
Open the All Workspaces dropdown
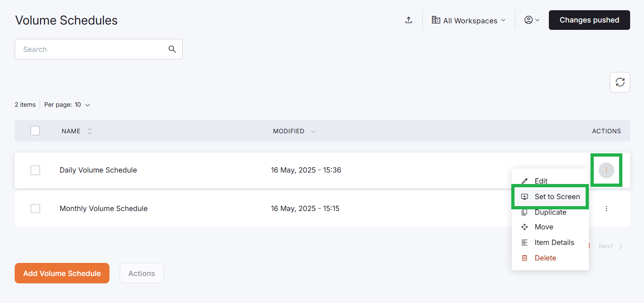click(x=468, y=20)
